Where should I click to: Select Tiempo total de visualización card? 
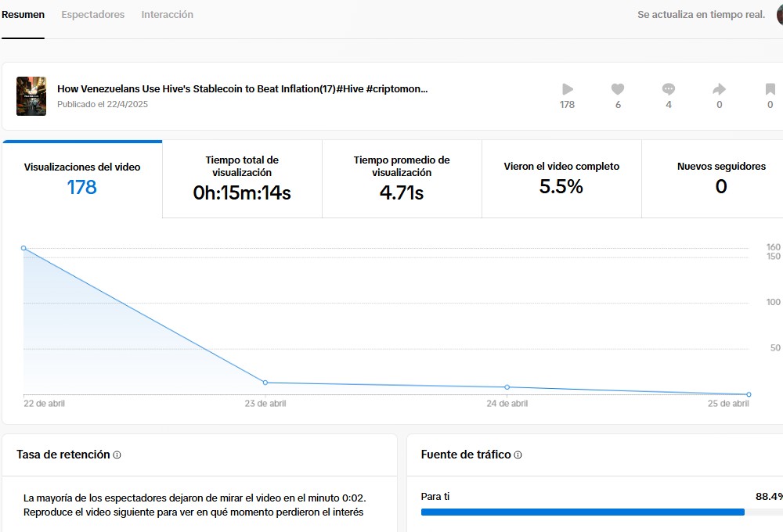[242, 179]
